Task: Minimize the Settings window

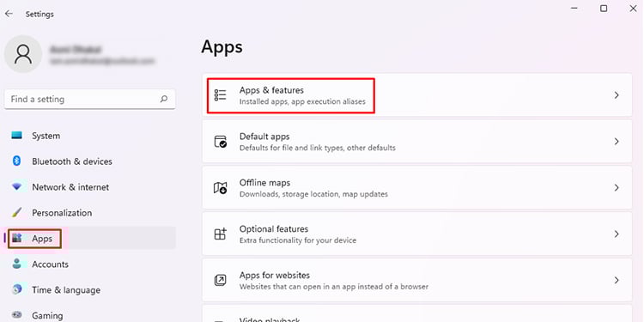Action: click(x=574, y=9)
